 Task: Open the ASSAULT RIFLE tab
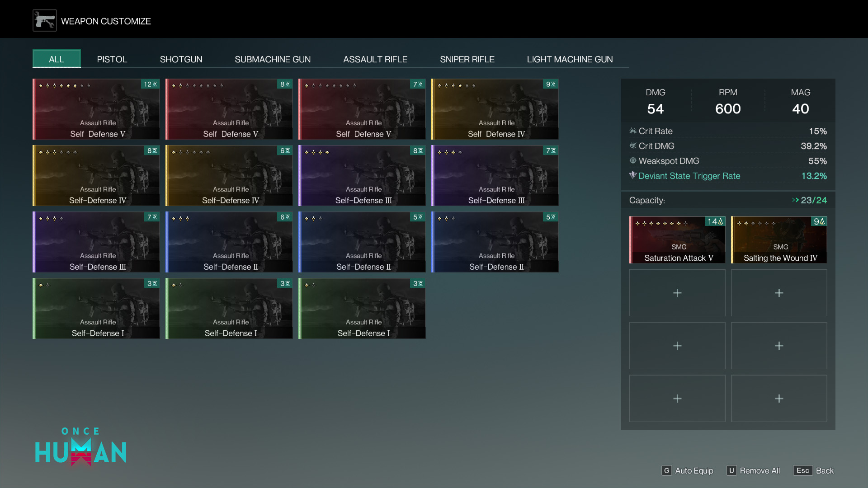375,59
